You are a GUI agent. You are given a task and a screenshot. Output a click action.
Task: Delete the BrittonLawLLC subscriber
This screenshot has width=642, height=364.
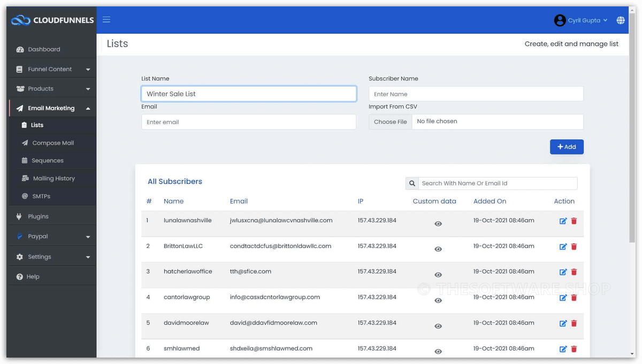pos(574,246)
